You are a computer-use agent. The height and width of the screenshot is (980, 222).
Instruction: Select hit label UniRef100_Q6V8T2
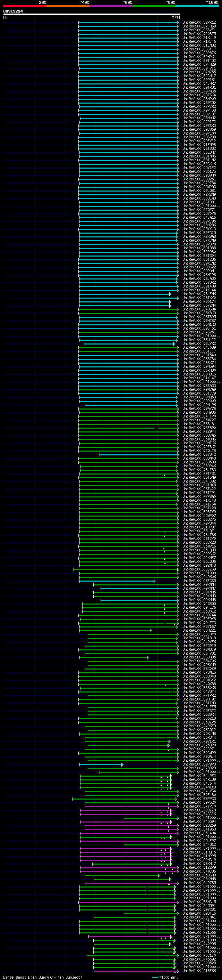click(199, 455)
